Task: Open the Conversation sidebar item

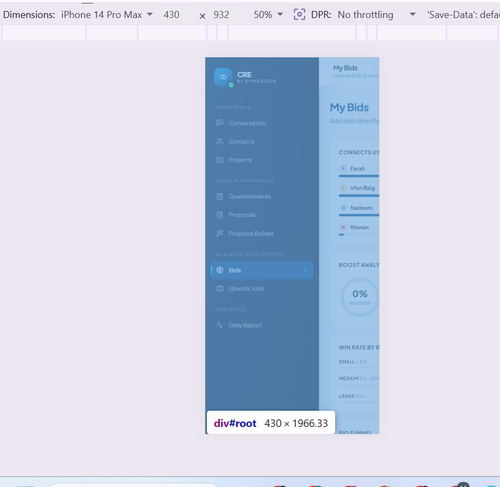Action: [x=262, y=123]
